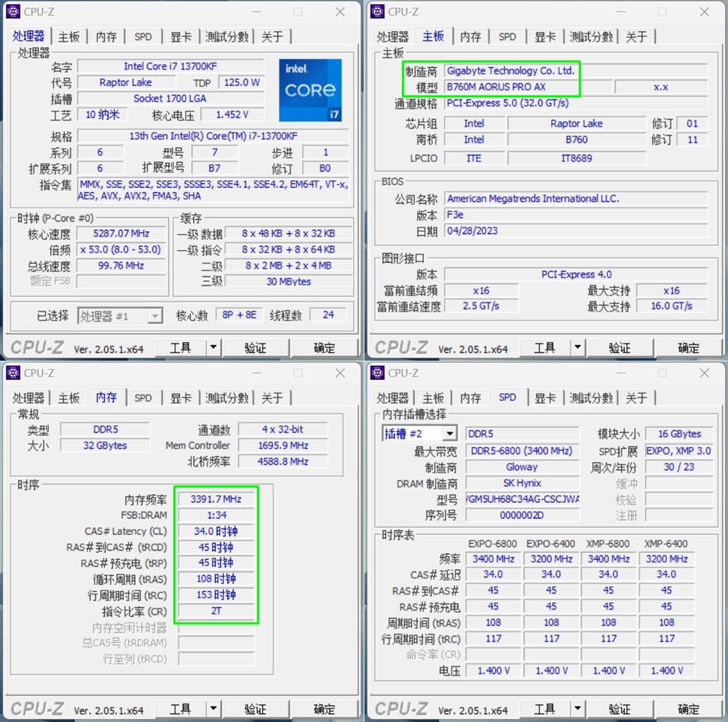Click the BIOS date 04/28/2023
The width and height of the screenshot is (728, 722).
click(x=576, y=231)
